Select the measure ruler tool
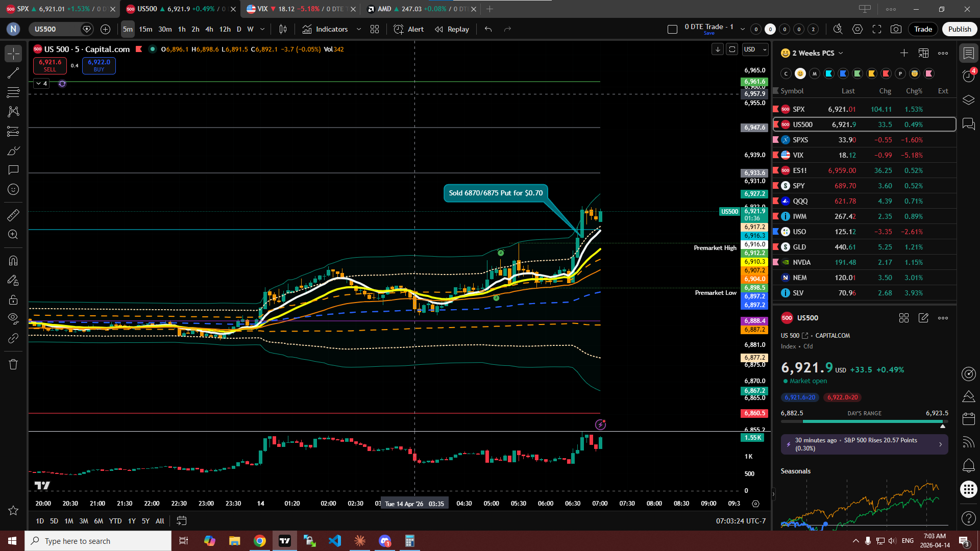 pyautogui.click(x=13, y=215)
